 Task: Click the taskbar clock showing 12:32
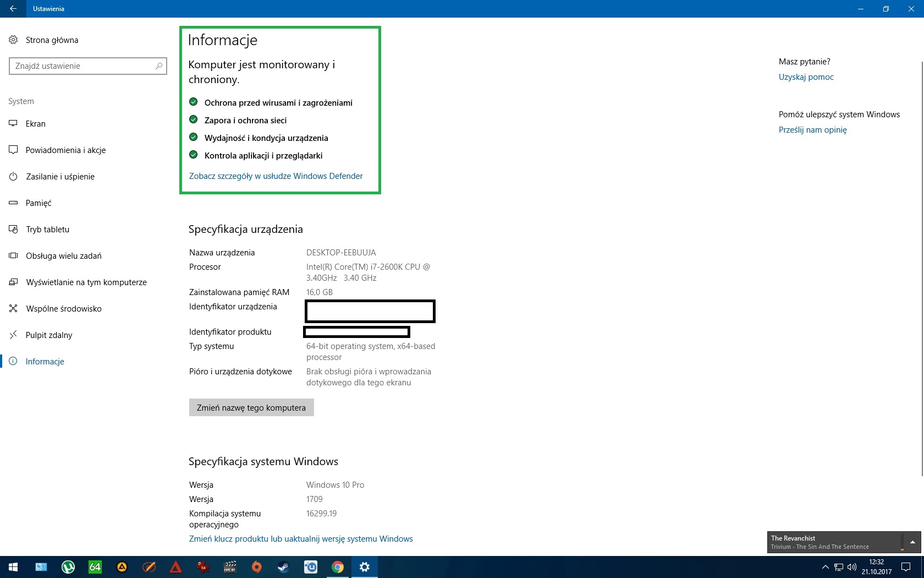point(877,567)
